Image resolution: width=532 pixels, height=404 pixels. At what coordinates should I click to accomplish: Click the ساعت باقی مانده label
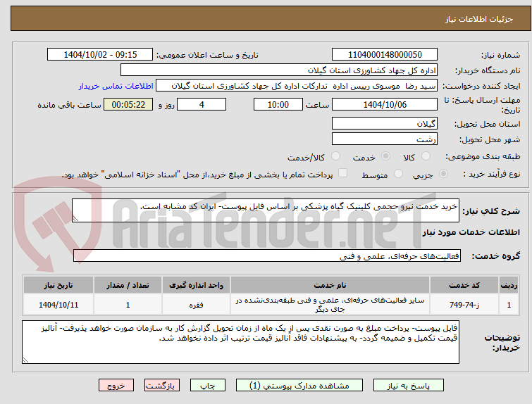[69, 105]
